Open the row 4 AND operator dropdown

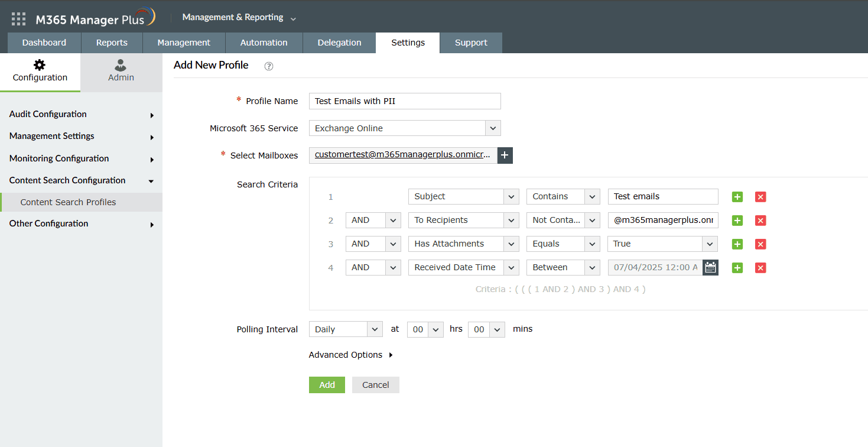click(373, 267)
